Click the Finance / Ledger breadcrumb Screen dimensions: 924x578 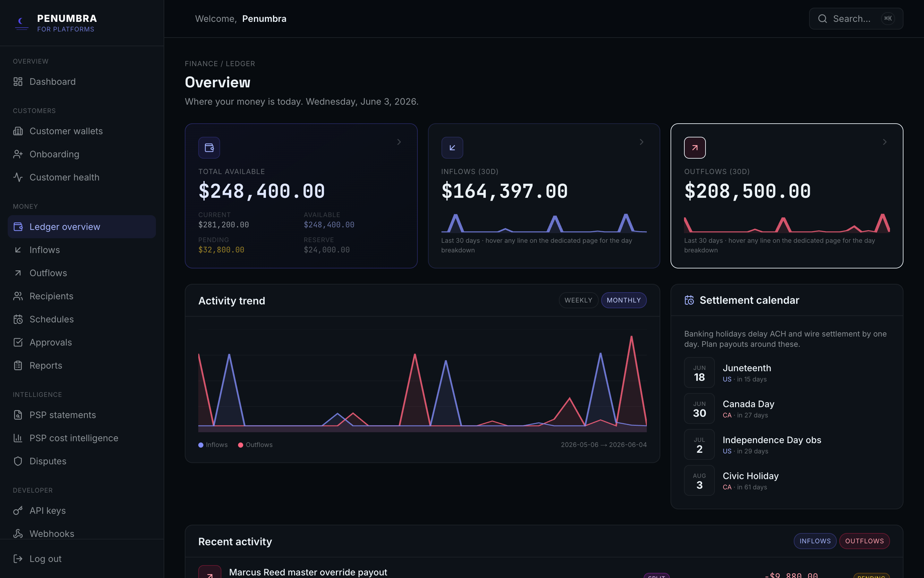220,64
